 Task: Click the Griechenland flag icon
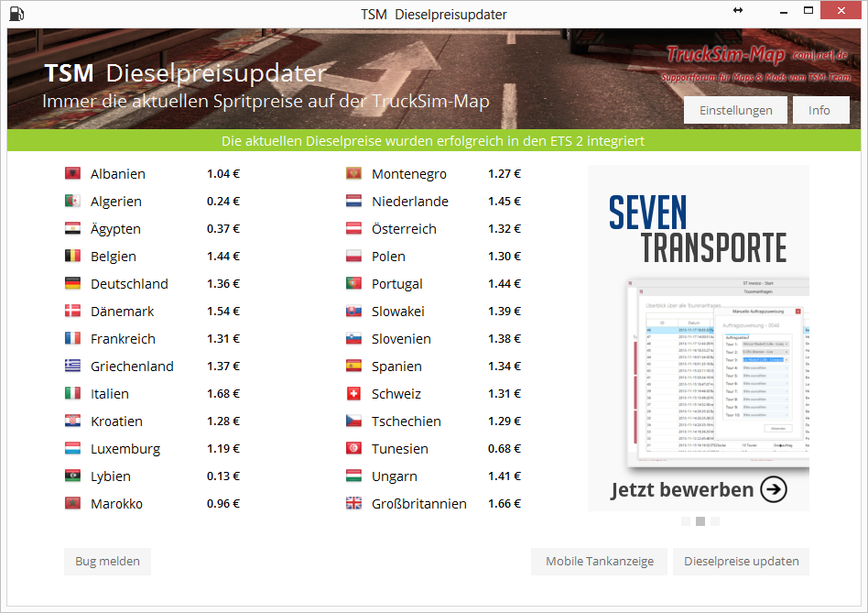(72, 366)
